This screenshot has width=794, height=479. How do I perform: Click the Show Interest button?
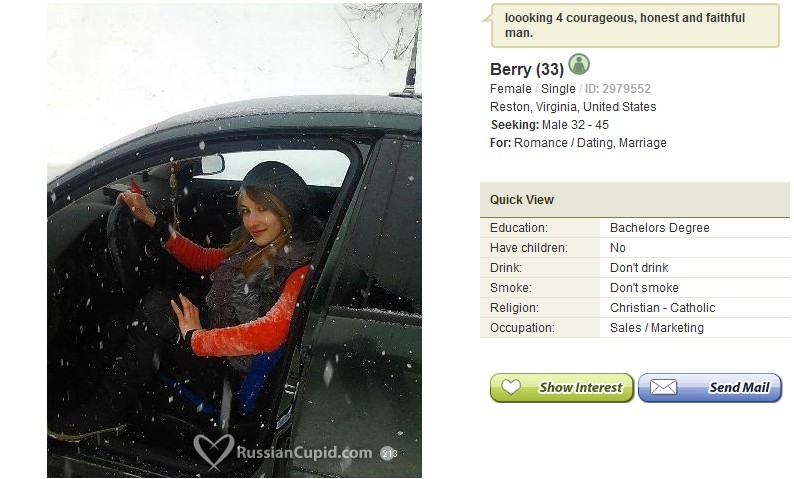point(562,388)
